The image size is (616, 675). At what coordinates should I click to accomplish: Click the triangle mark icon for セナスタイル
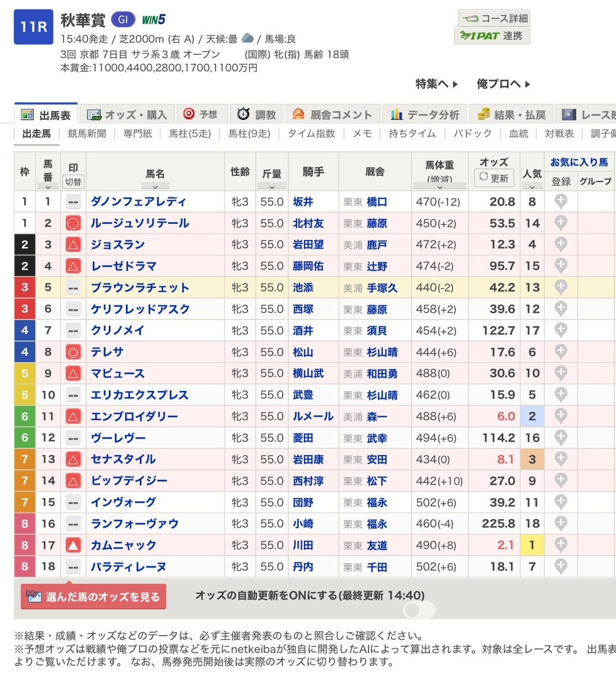tap(73, 460)
